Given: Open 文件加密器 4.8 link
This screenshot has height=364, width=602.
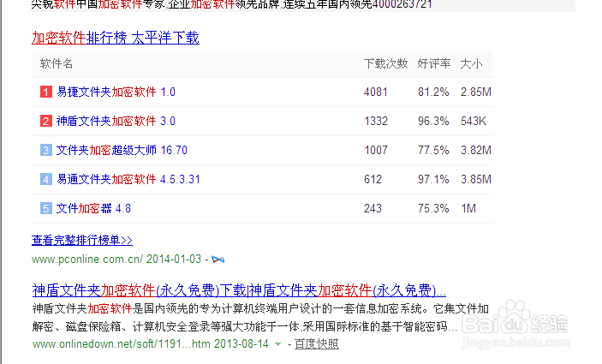Looking at the screenshot, I should pyautogui.click(x=93, y=208).
